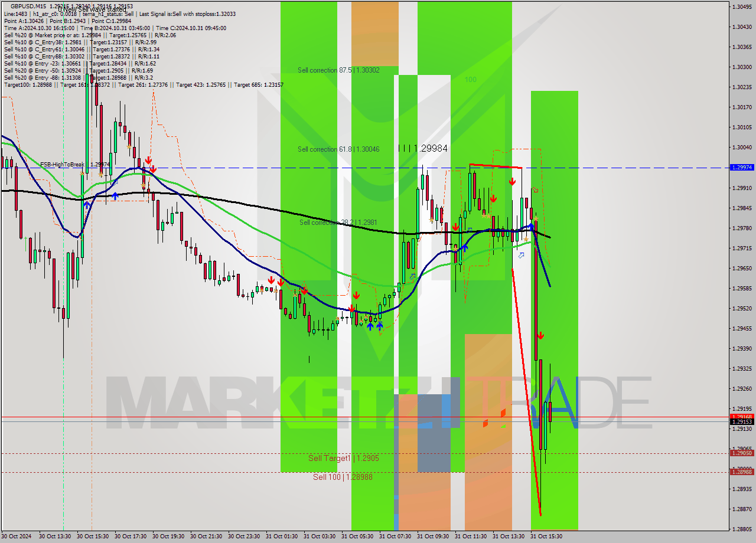Click the 'Last Signal is:Sell with stoploss:1.32033' text
Viewport: 756px width, 543px height.
point(186,14)
